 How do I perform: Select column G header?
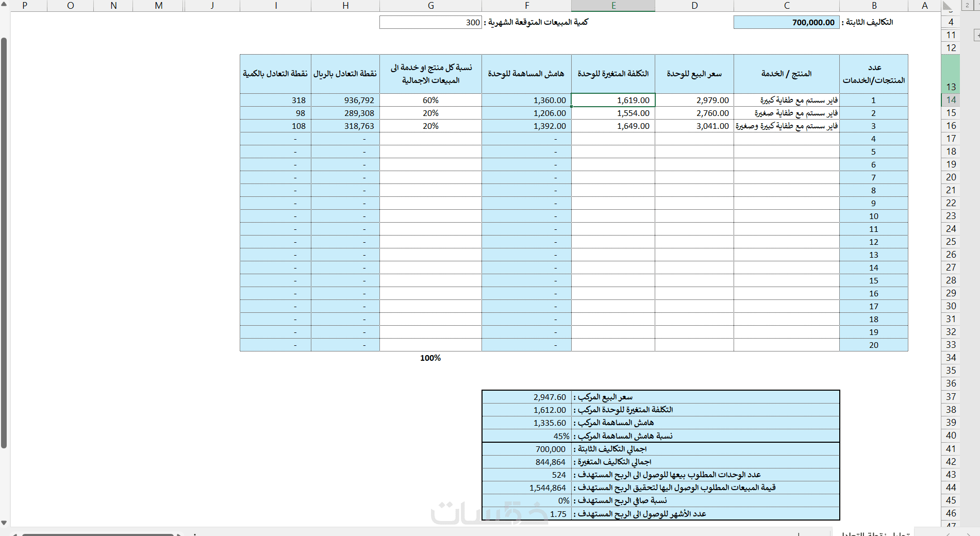click(x=431, y=6)
